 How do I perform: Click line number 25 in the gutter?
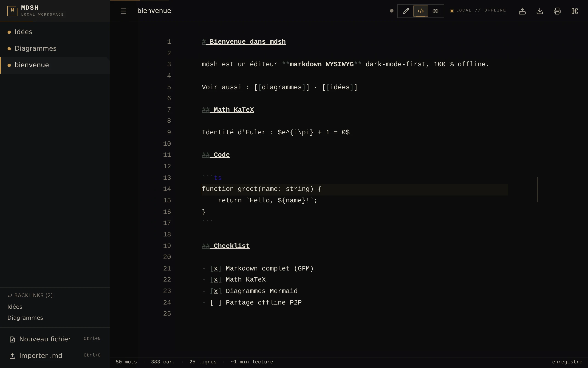(x=167, y=313)
